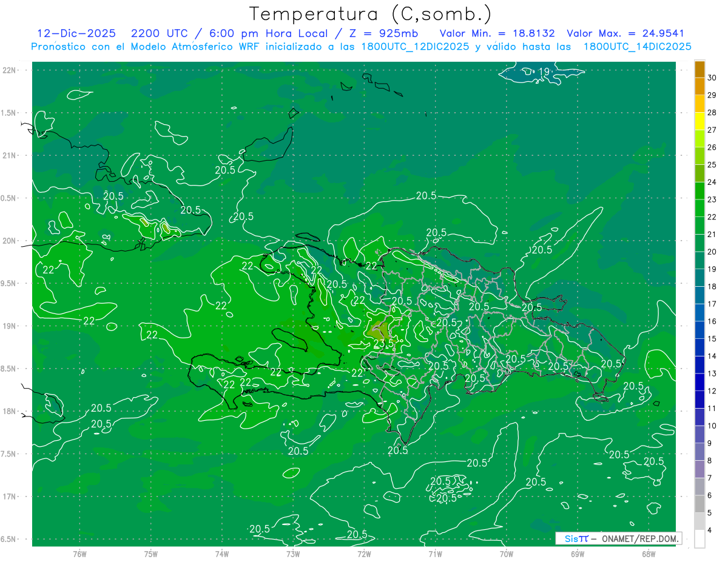This screenshot has width=728, height=562.
Task: Click the colorbar value label "27"
Action: [712, 130]
